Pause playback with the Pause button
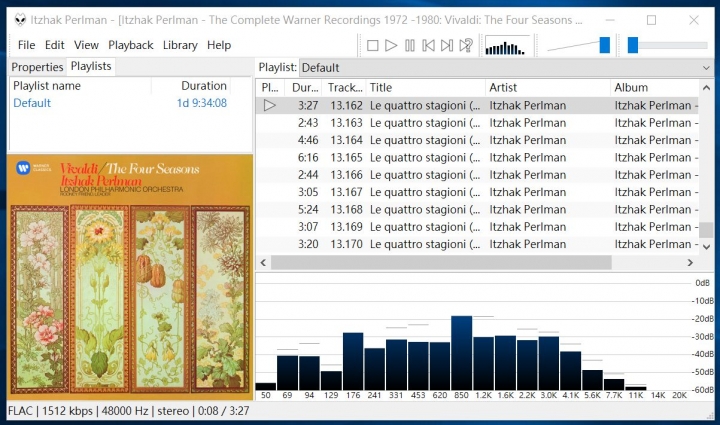 [410, 45]
